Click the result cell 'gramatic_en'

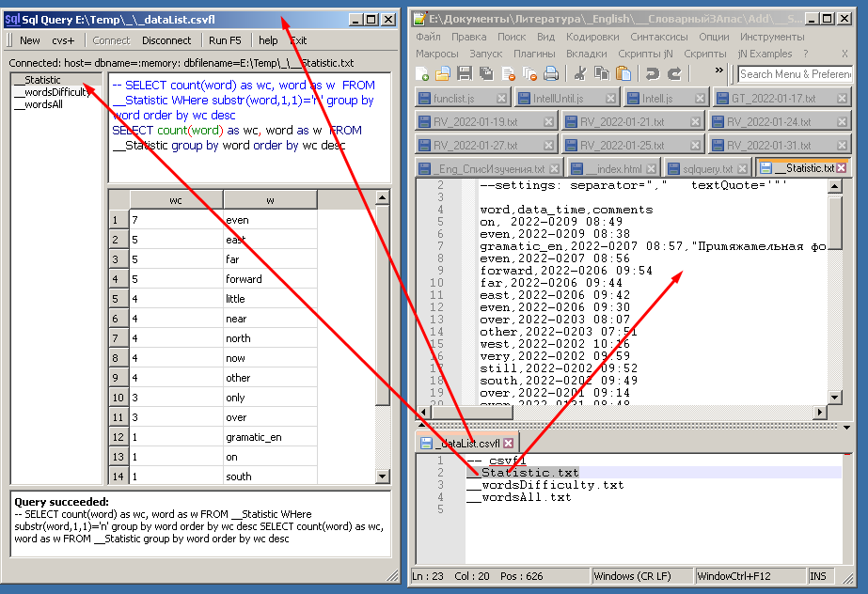[x=270, y=437]
